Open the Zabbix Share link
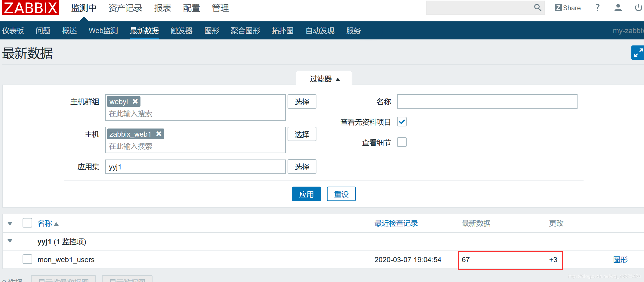 point(568,8)
